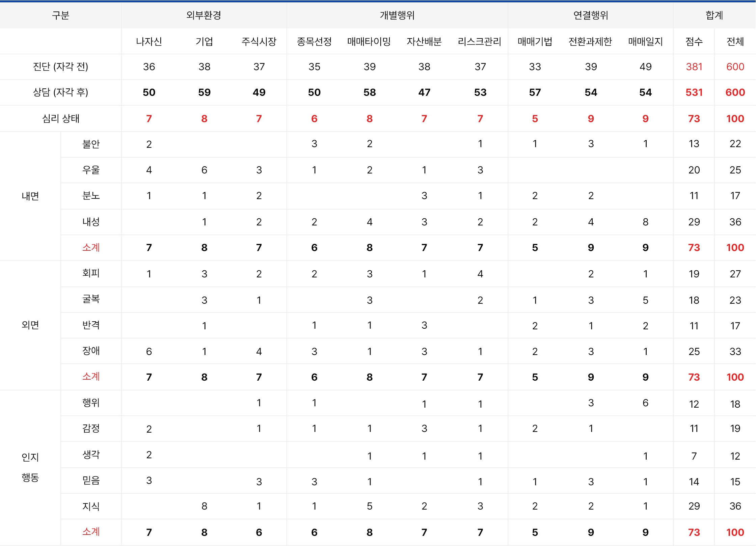Click the 5 in the 지식 row
The width and height of the screenshot is (756, 546).
(370, 506)
